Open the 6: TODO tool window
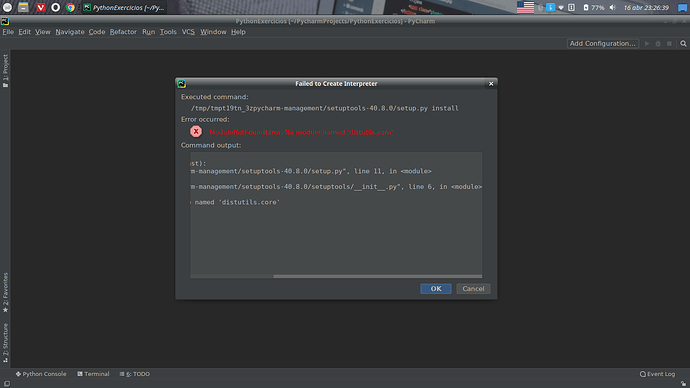Screen dimensions: 690x388 click(135, 374)
